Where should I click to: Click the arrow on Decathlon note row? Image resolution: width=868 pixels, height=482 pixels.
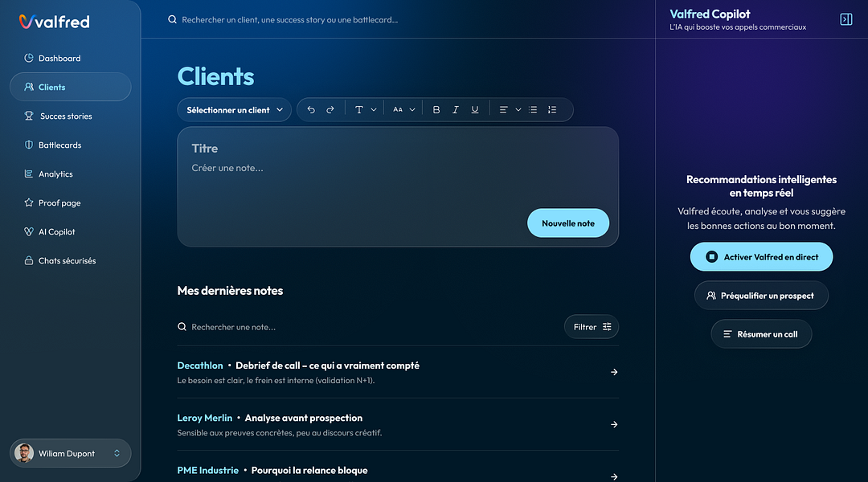tap(614, 372)
